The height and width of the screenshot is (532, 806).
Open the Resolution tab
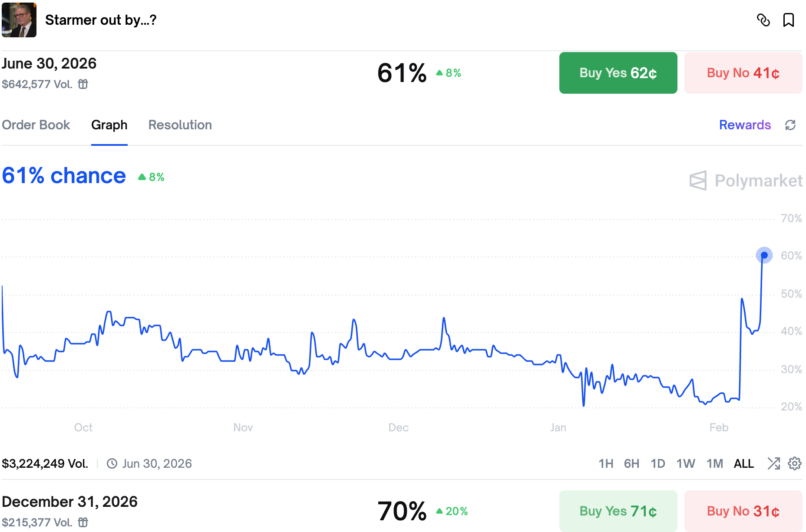180,125
